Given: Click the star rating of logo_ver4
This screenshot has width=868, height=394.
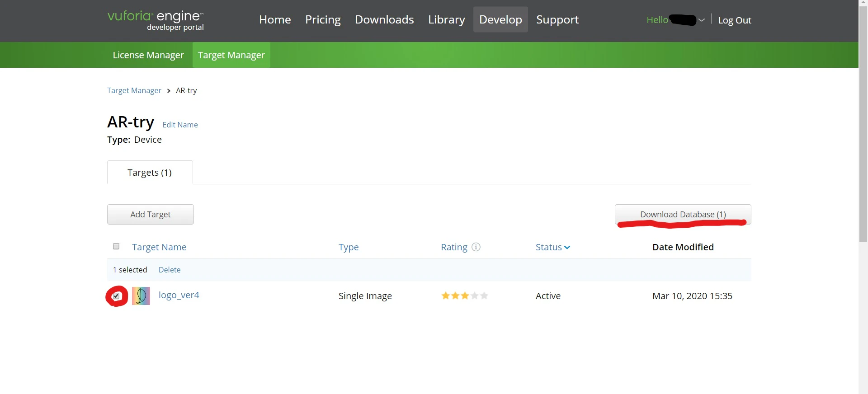Looking at the screenshot, I should 465,295.
